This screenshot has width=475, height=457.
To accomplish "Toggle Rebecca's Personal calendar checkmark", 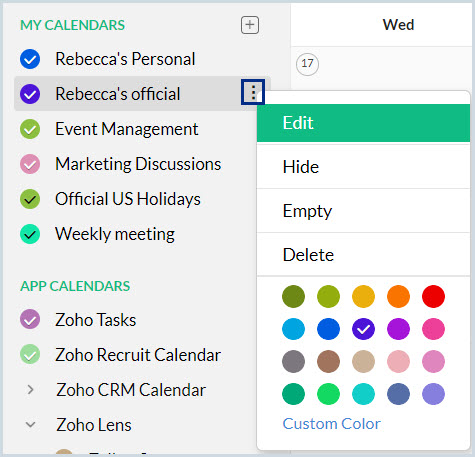I will [30, 59].
